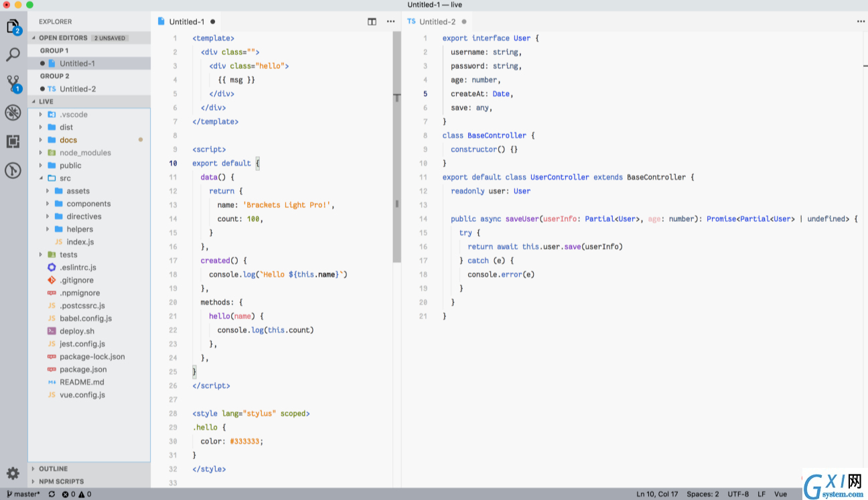Select Untitled-2 under GROUP 2

89,89
